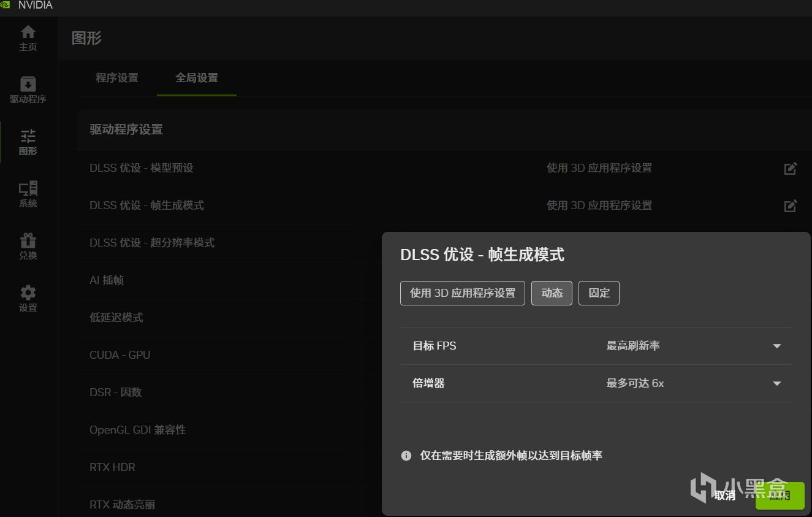Select the 图形 sidebar item
This screenshot has height=517, width=812.
(28, 142)
